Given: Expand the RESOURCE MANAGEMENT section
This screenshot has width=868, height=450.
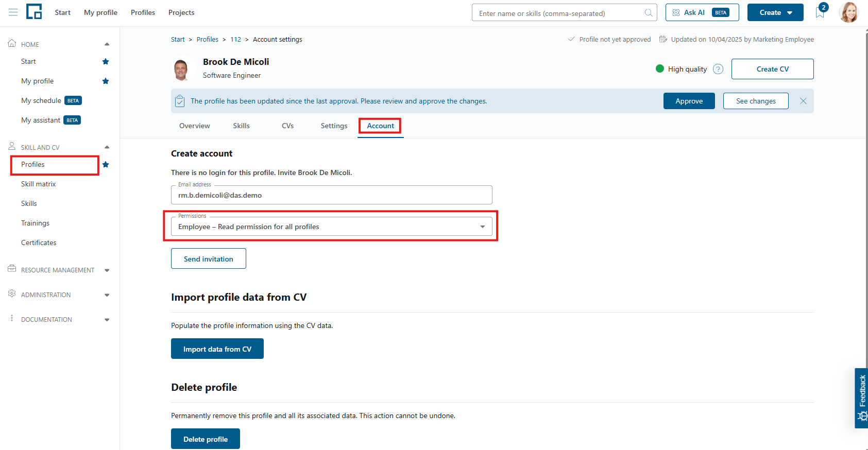Looking at the screenshot, I should click(x=107, y=270).
